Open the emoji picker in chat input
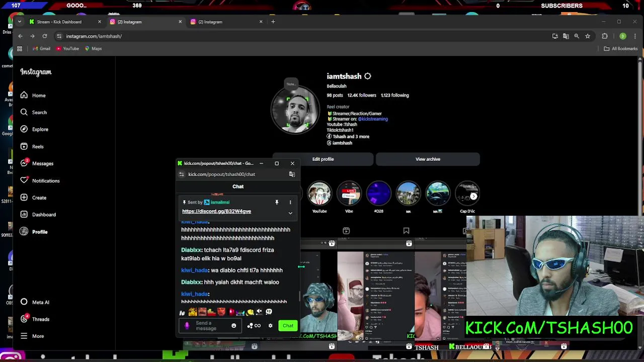The image size is (644, 362). point(233,326)
